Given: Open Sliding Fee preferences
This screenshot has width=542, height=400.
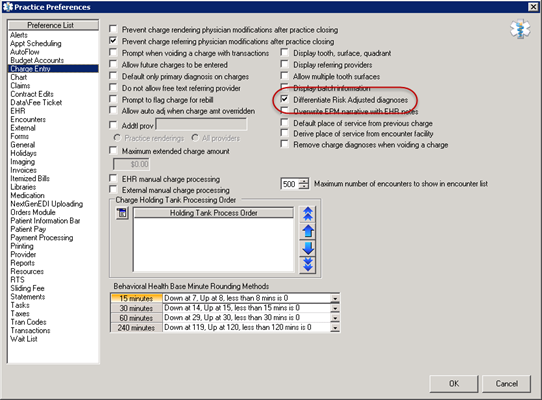Looking at the screenshot, I should [x=27, y=288].
